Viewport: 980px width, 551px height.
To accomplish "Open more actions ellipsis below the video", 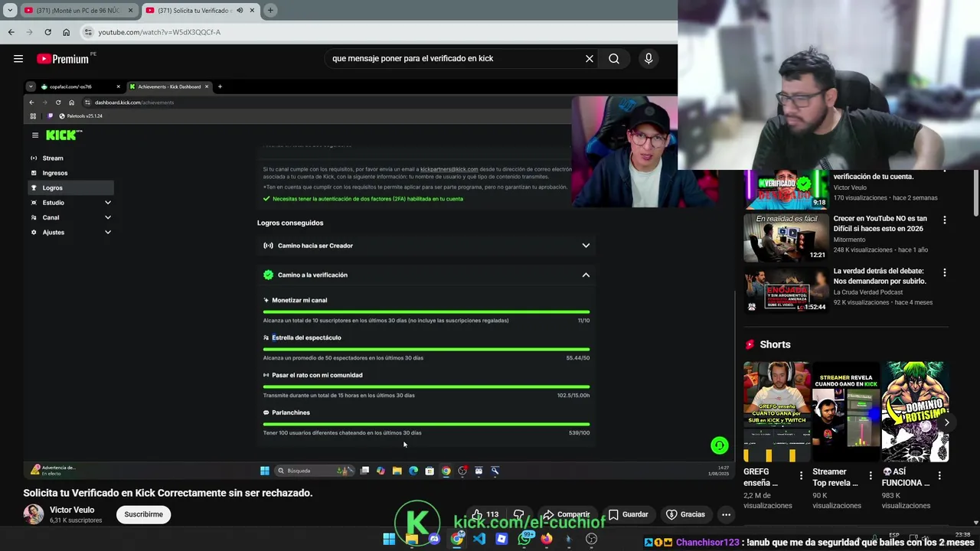I will click(x=726, y=514).
